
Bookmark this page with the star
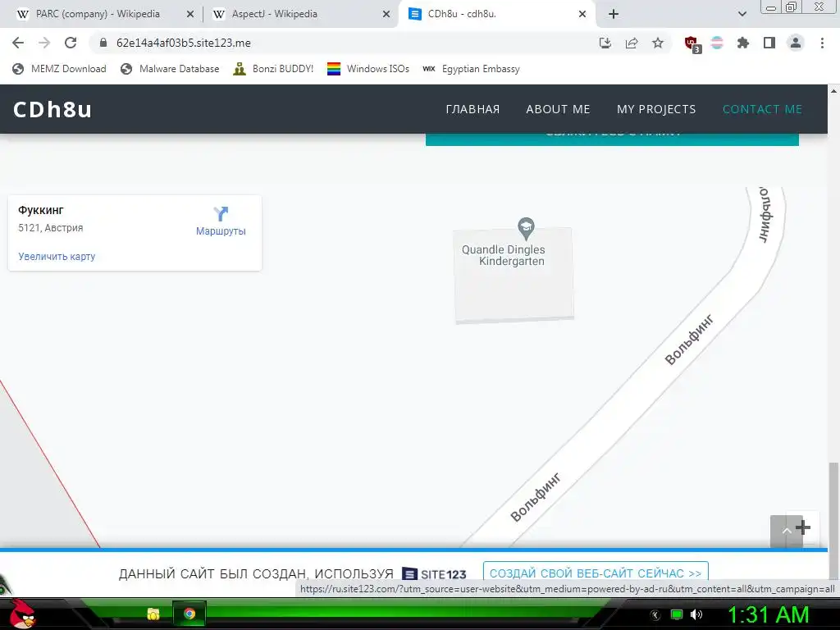tap(658, 43)
